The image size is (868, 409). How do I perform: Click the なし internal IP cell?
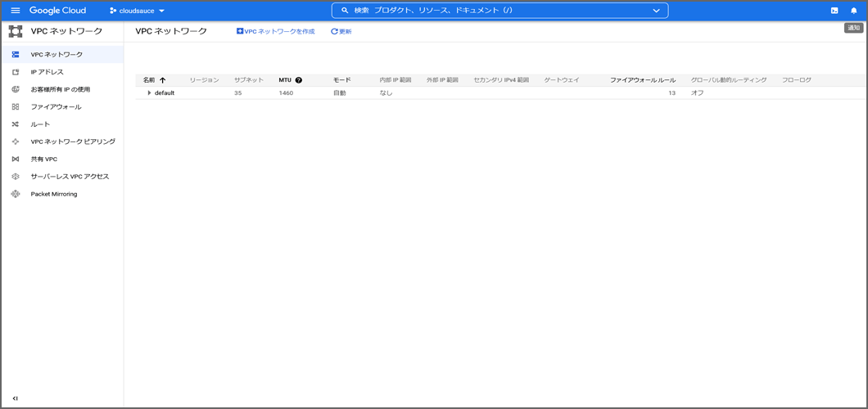(386, 93)
